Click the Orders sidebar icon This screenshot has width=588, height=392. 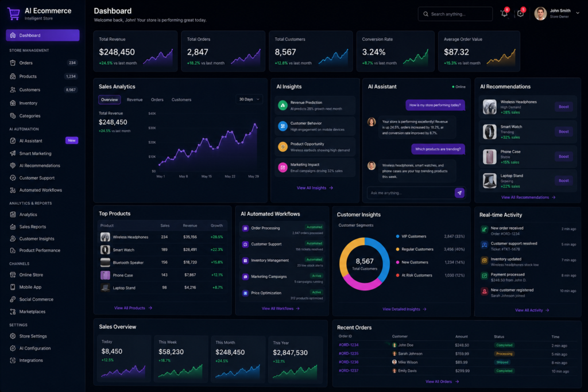pyautogui.click(x=13, y=63)
